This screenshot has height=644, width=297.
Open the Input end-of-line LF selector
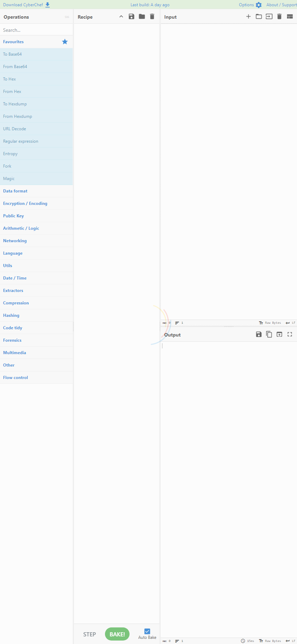(290, 323)
